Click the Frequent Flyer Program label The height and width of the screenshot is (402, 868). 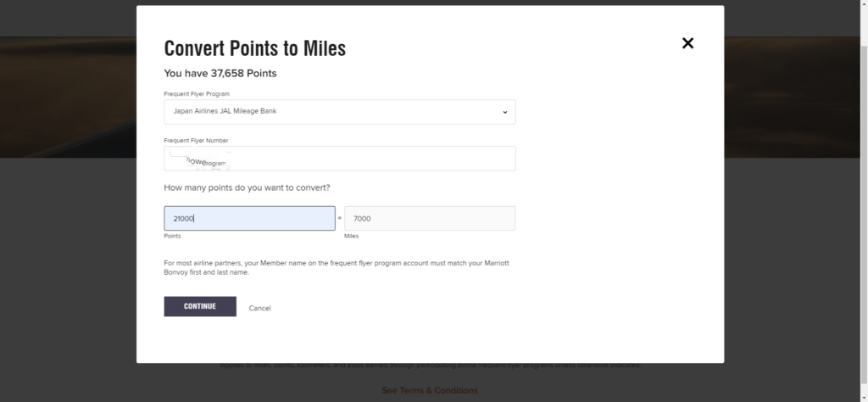click(x=197, y=93)
